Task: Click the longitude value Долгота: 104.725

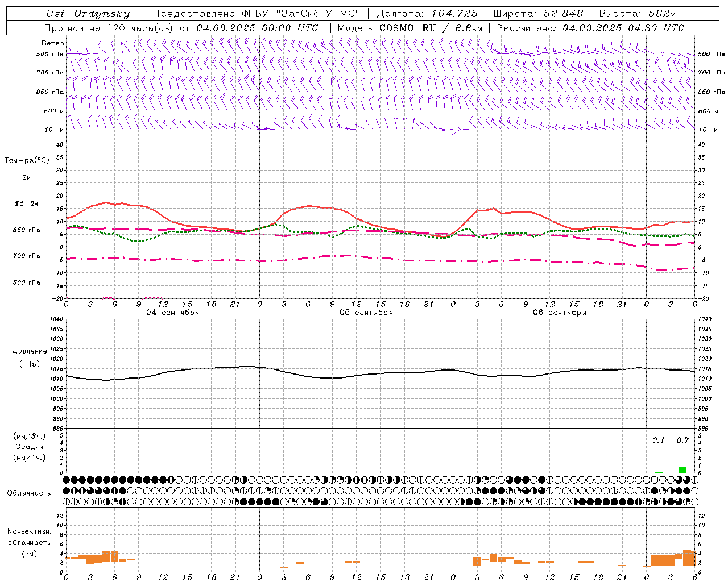Action: pos(427,14)
